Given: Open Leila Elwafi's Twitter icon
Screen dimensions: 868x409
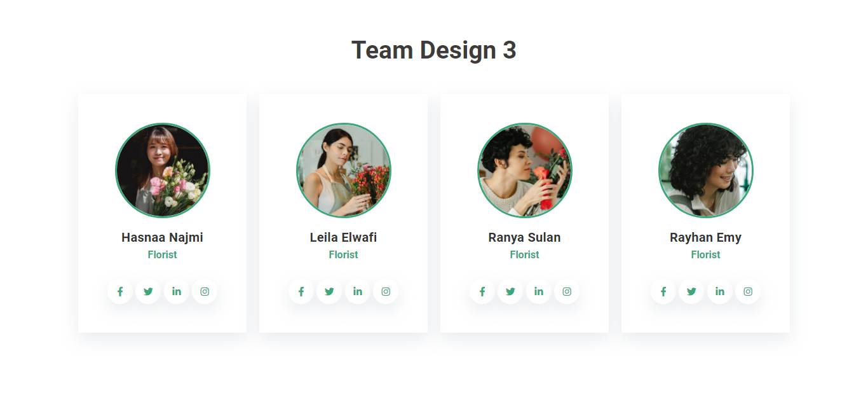Looking at the screenshot, I should coord(329,292).
